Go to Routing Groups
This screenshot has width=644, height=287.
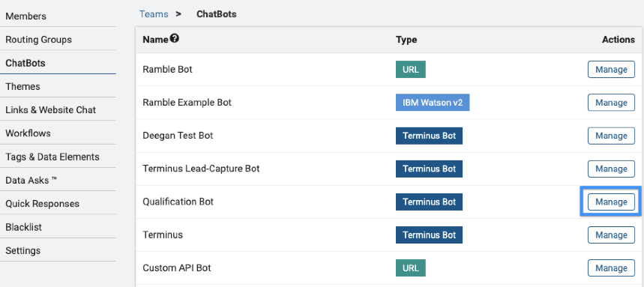[38, 40]
